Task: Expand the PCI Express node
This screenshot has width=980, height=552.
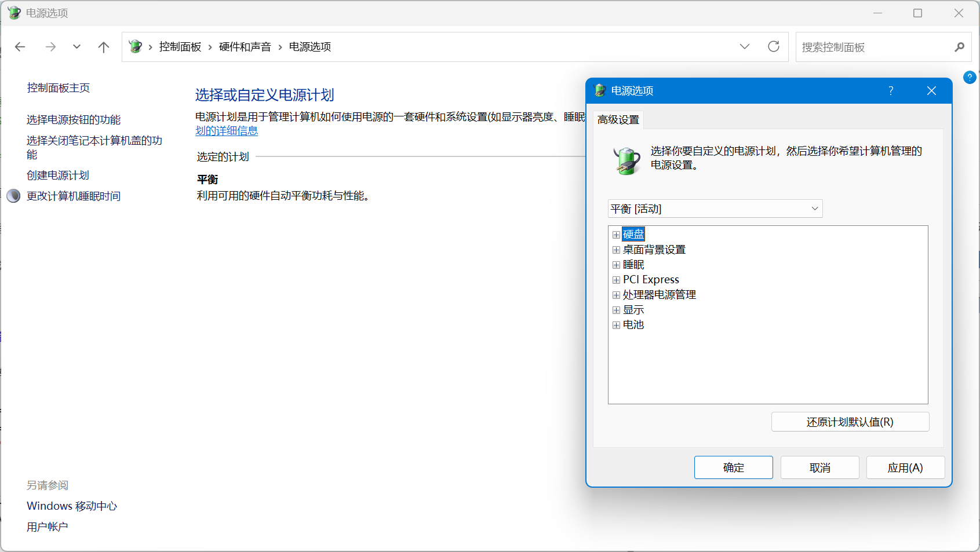Action: [x=616, y=280]
